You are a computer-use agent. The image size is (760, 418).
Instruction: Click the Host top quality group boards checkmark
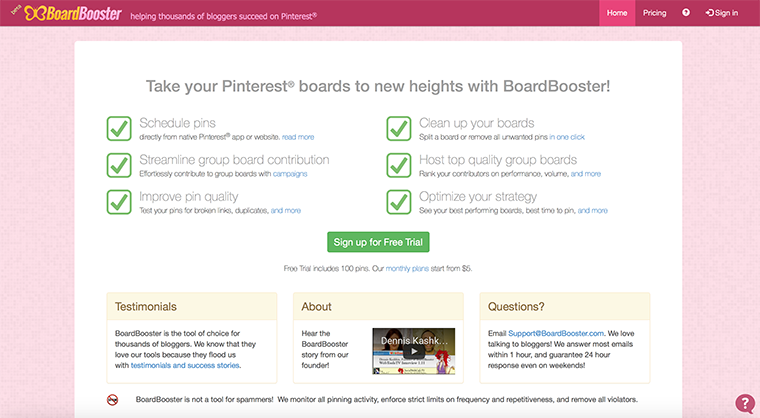point(399,165)
